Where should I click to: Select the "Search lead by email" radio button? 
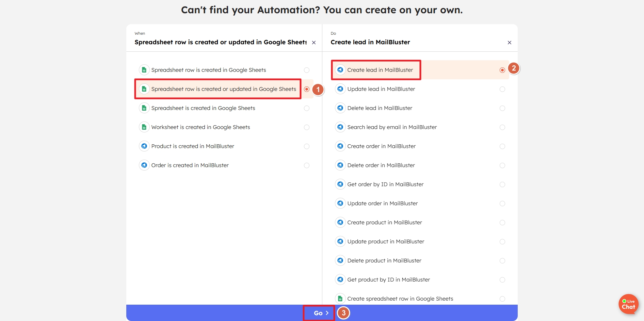pos(502,127)
